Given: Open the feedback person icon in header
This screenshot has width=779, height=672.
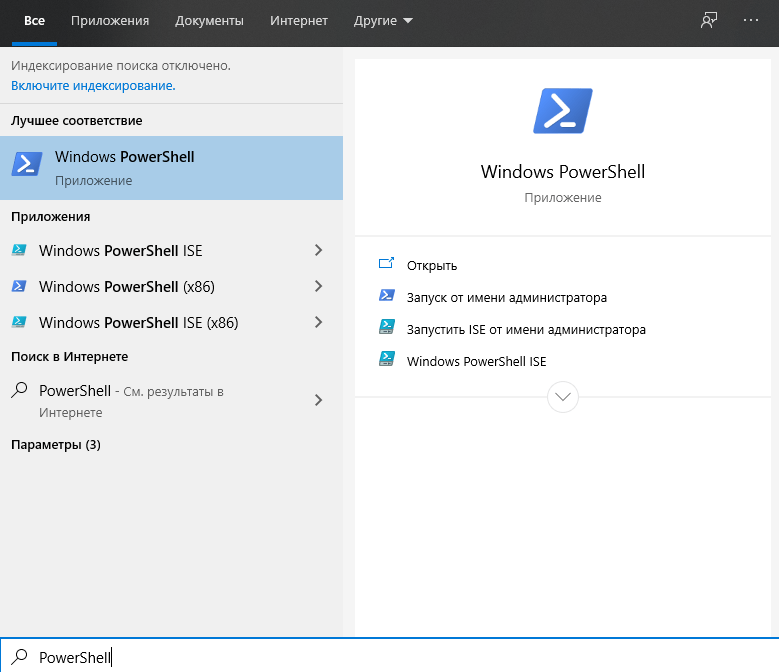Looking at the screenshot, I should [x=709, y=20].
